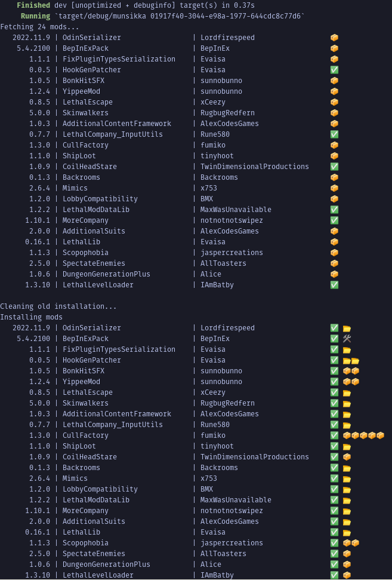Click package icon beside SpectateEnemies in installing list
This screenshot has width=392, height=580.
[347, 554]
